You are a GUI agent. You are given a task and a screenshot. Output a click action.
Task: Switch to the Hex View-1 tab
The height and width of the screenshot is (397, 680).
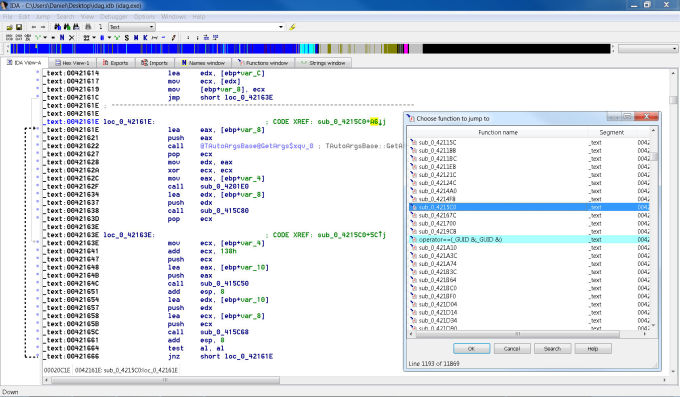click(72, 63)
